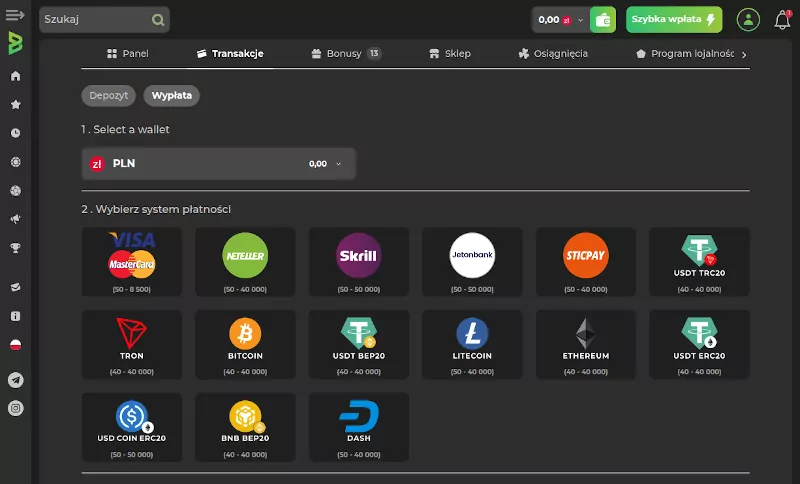This screenshot has width=800, height=484.
Task: Select Litecoin payment method
Action: 472,345
